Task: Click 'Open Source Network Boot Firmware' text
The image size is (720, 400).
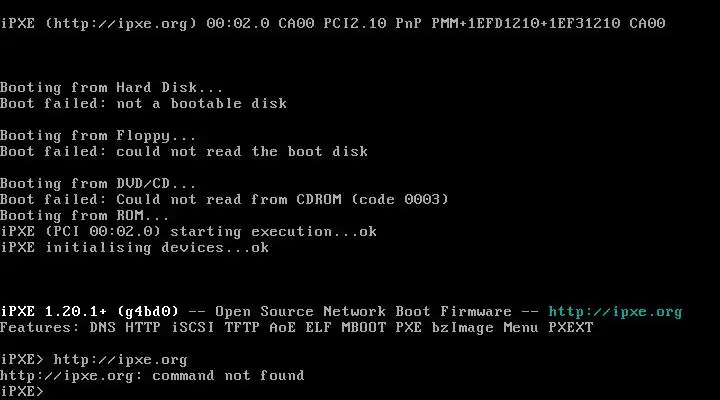Action: point(363,311)
